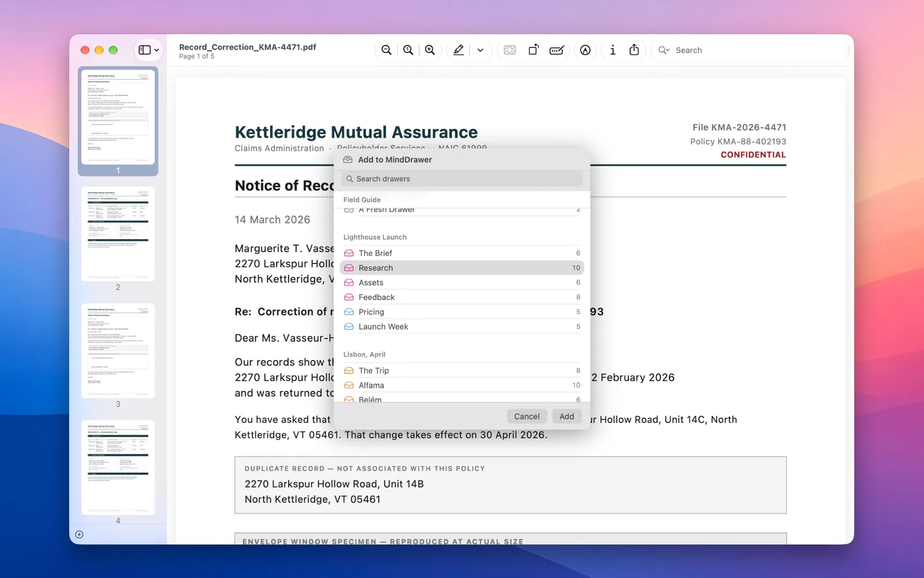Show the document info inspector

tap(613, 50)
